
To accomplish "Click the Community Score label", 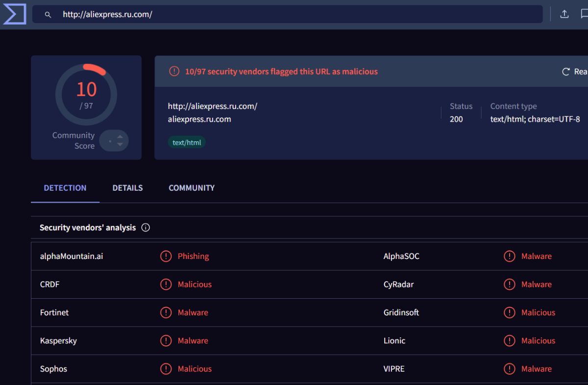I will click(x=73, y=141).
